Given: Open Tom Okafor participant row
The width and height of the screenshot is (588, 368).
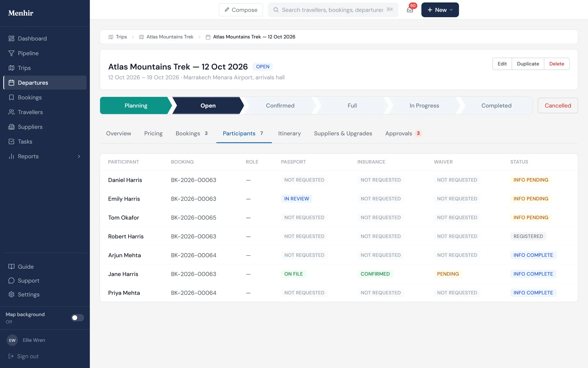Looking at the screenshot, I should (x=339, y=218).
